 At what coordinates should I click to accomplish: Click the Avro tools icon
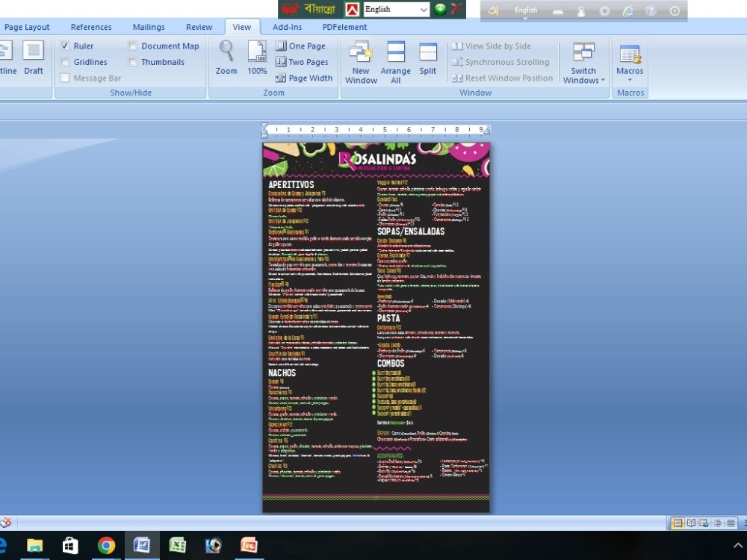click(x=580, y=10)
